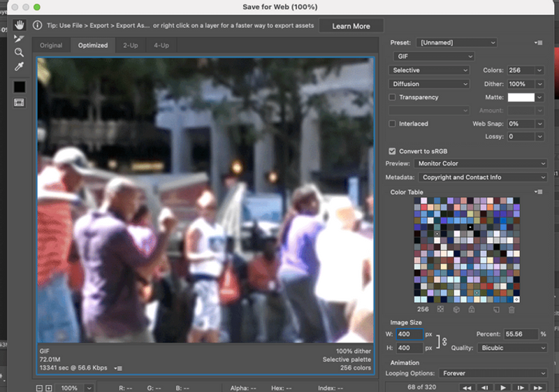This screenshot has width=559, height=392.
Task: Add eyedropper color to Color Table
Action: [x=496, y=310]
